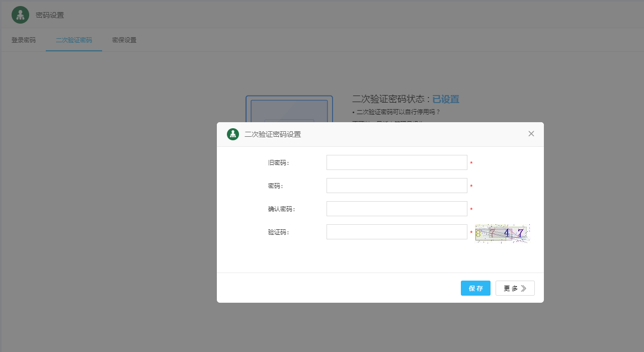The height and width of the screenshot is (352, 644).
Task: Click the green avatar icon in dialog title
Action: 233,134
